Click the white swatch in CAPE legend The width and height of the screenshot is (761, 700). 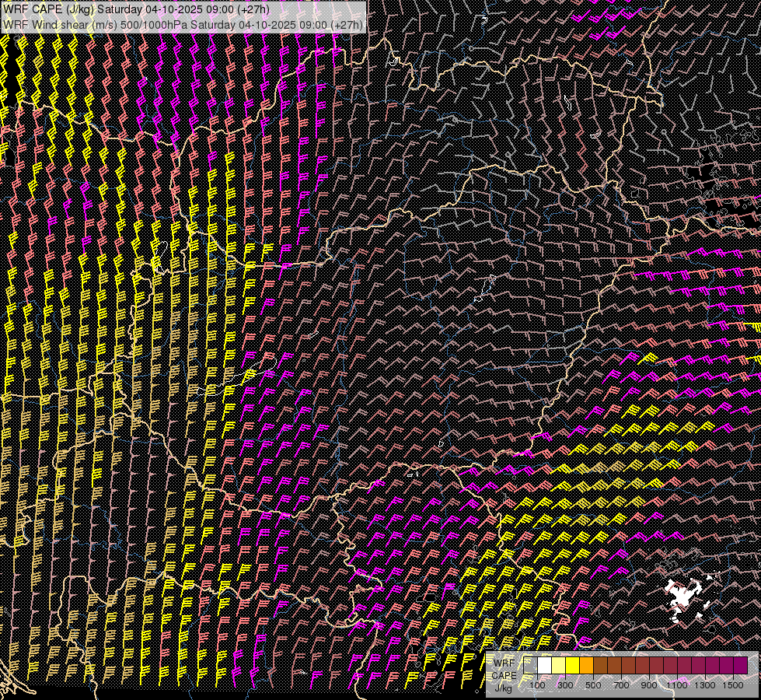pos(544,665)
